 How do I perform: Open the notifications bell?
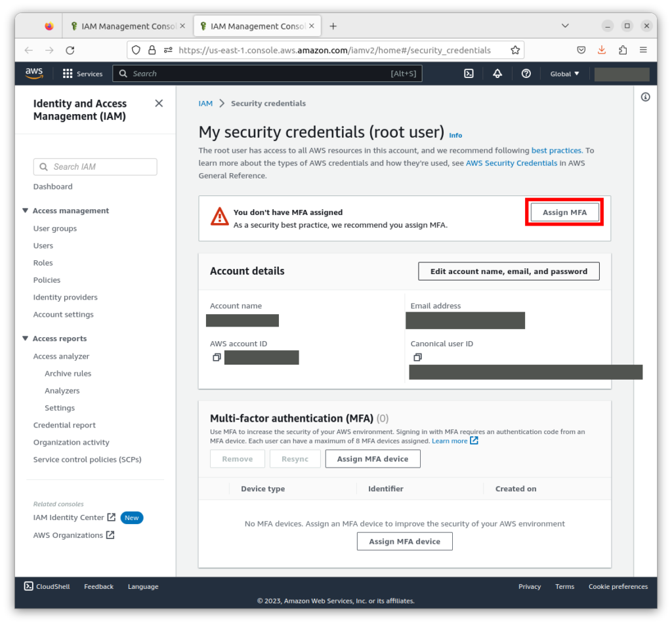point(497,73)
